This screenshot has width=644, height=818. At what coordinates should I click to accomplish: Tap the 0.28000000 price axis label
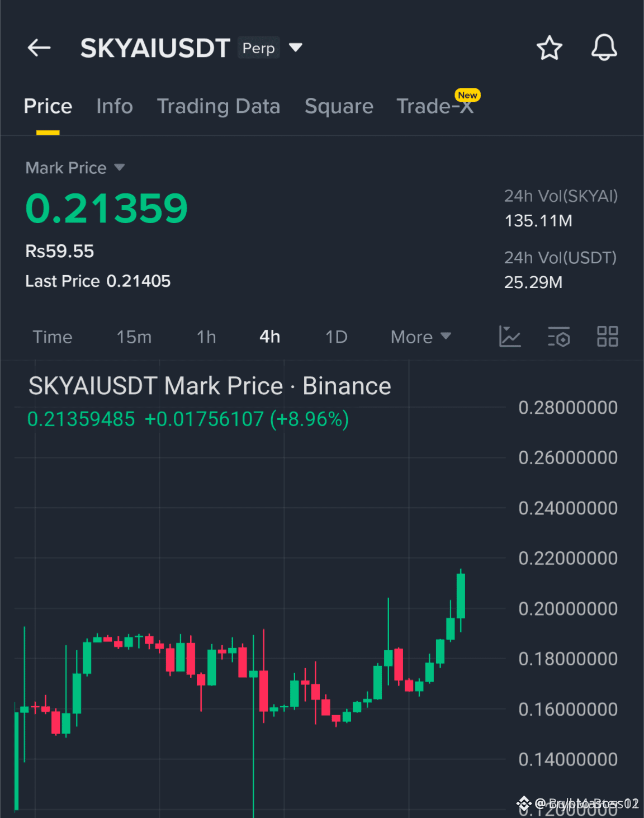[x=568, y=408]
